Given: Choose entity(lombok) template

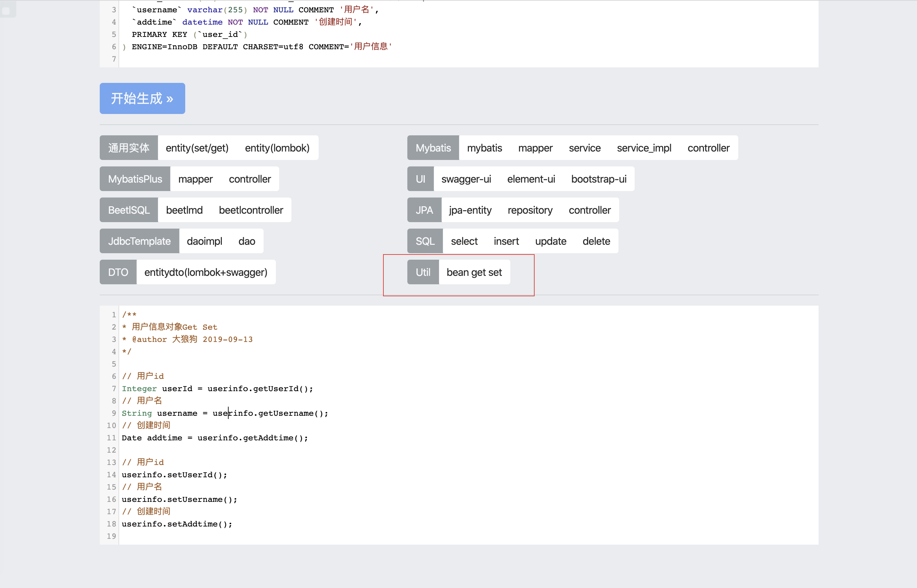Looking at the screenshot, I should click(277, 148).
